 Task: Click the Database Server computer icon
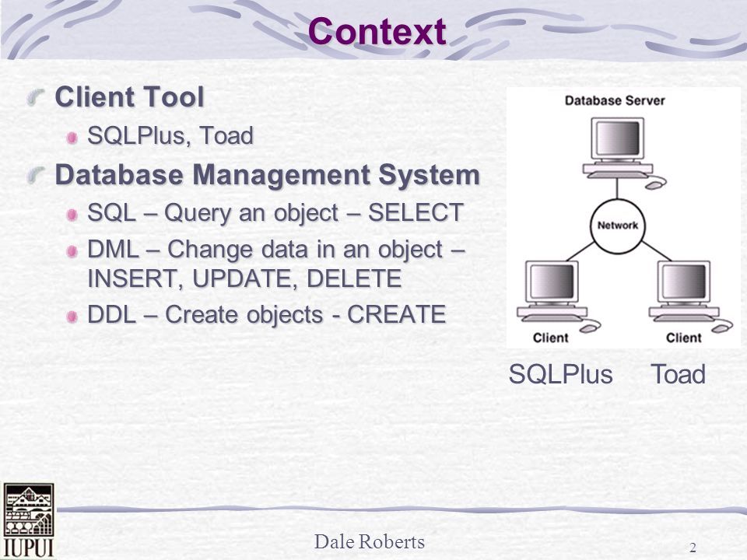[x=623, y=152]
